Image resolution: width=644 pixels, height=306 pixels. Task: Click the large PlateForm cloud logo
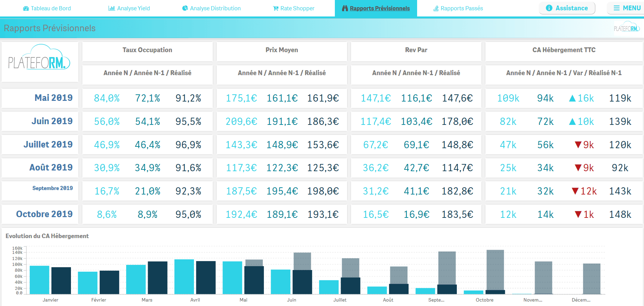coord(40,58)
